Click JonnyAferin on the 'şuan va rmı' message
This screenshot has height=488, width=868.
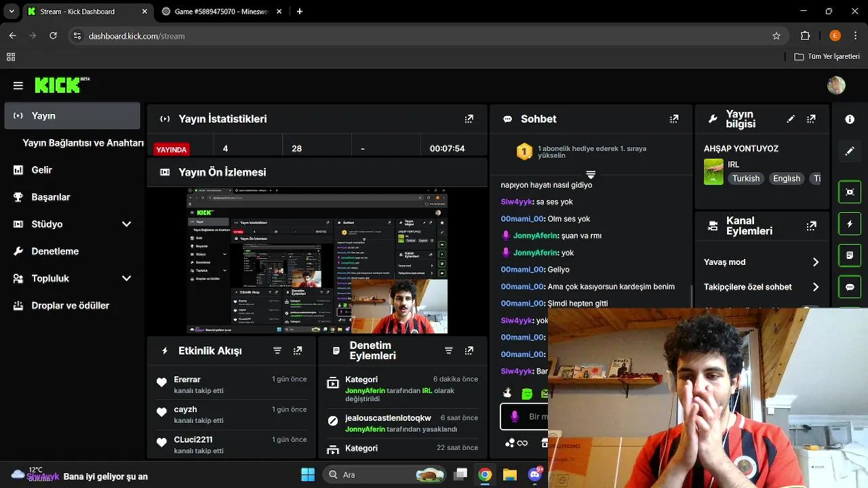536,235
